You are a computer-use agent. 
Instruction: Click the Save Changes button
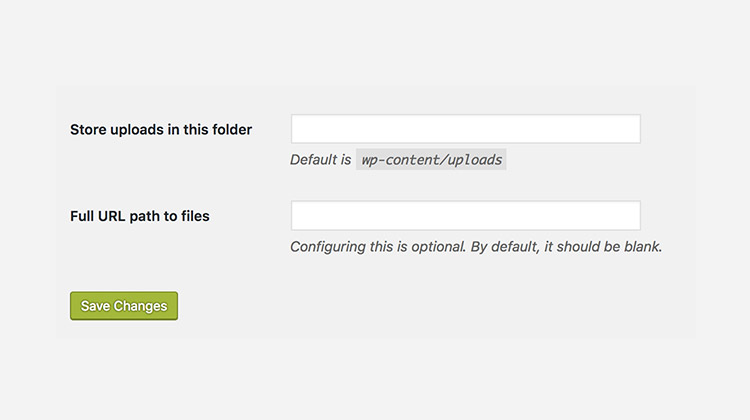click(124, 306)
